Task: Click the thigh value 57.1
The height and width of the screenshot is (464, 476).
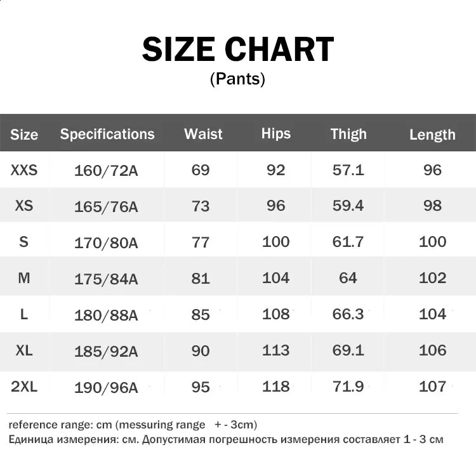Action: pos(348,170)
